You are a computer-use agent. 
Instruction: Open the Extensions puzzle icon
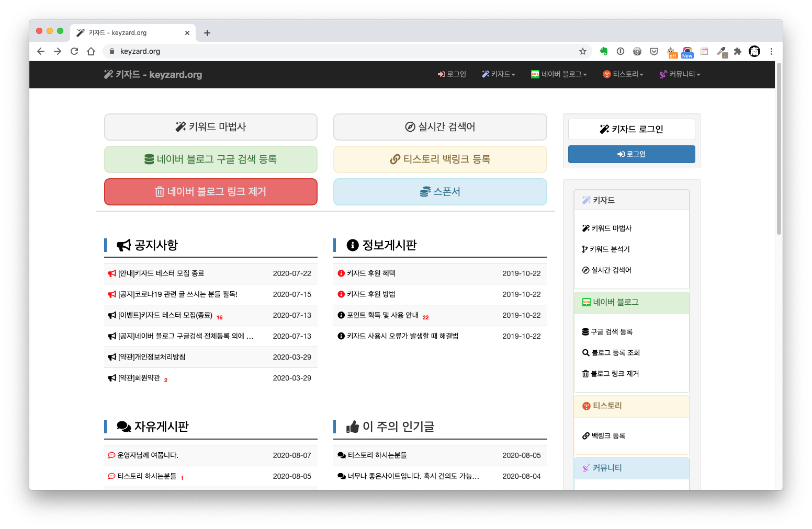[738, 51]
